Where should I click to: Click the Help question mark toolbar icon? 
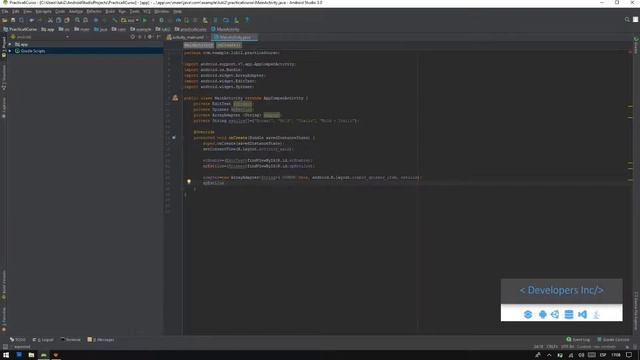(x=247, y=20)
